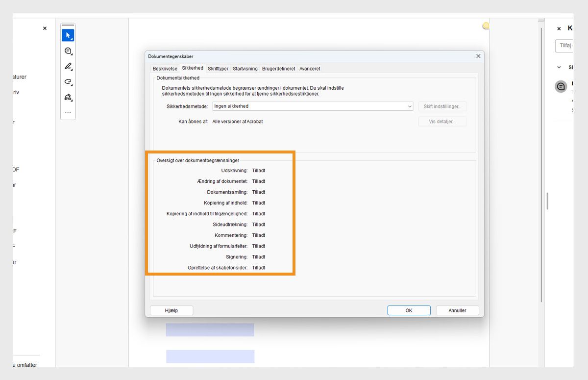Click the comment search field

[x=564, y=45]
